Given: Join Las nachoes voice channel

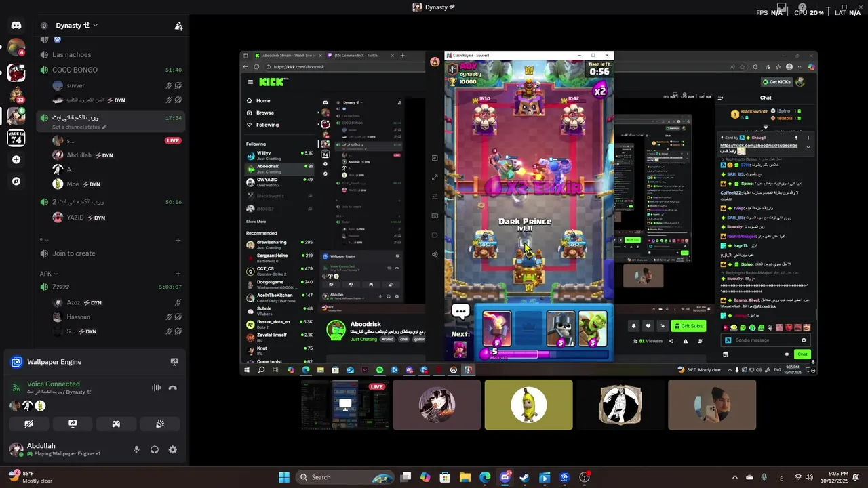Looking at the screenshot, I should 110,54.
